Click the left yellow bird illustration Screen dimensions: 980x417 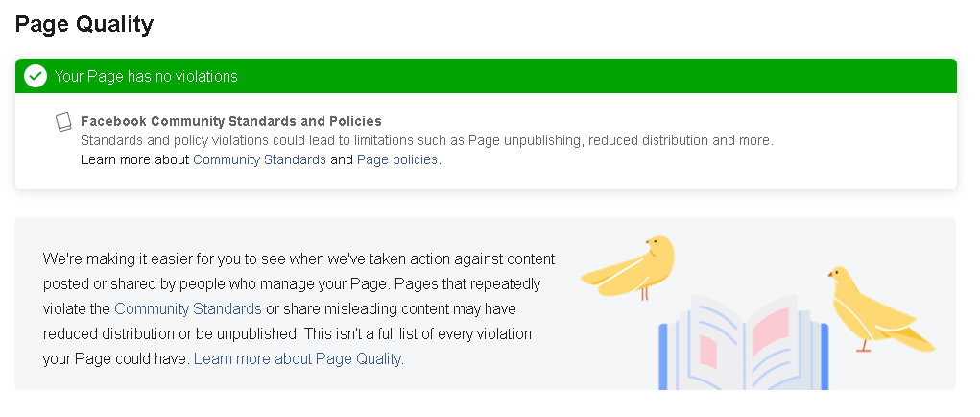point(630,267)
